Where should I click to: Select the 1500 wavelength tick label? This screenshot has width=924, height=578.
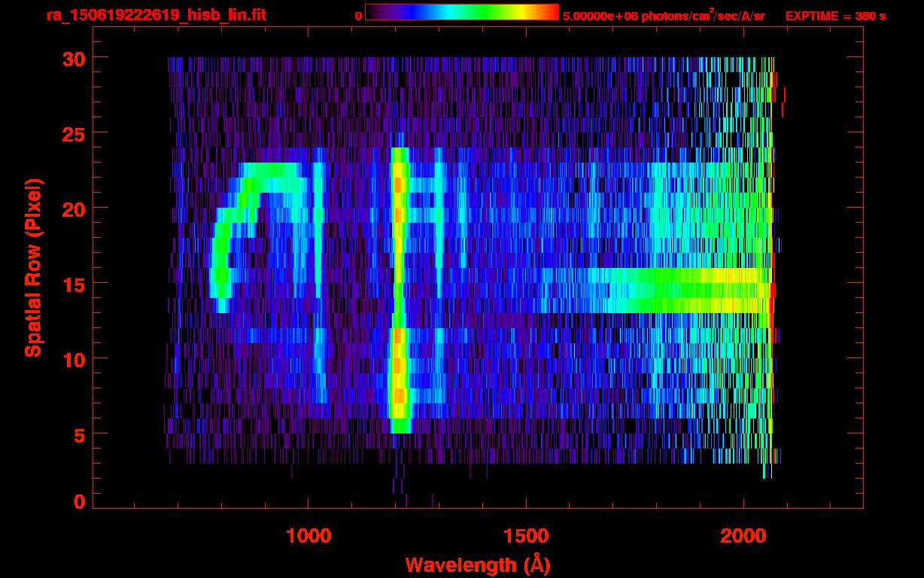click(525, 536)
